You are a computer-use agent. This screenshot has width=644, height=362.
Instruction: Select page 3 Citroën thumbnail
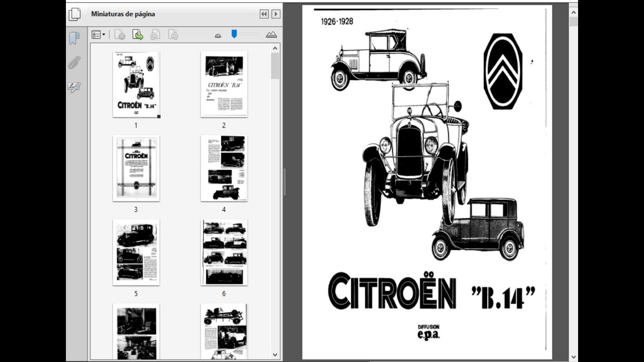136,168
